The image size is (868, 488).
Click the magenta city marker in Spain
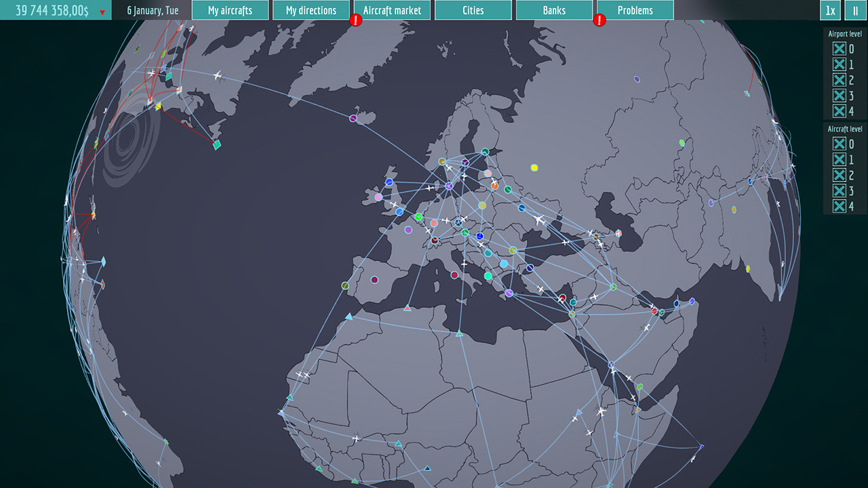(374, 279)
